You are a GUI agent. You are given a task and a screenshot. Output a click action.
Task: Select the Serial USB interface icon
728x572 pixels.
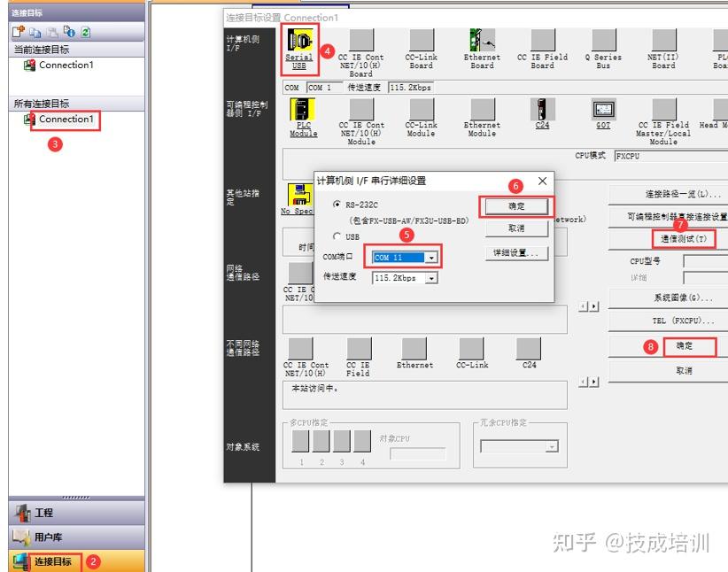(299, 41)
